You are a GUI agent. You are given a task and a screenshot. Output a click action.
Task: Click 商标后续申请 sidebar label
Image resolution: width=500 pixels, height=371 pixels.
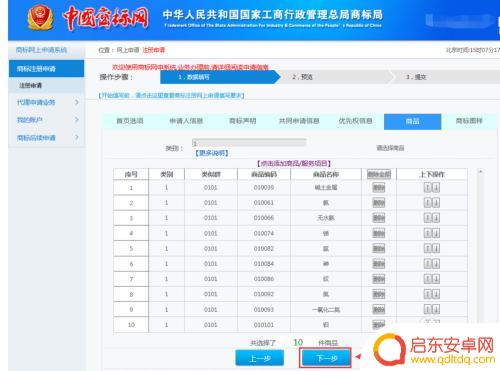click(x=36, y=137)
